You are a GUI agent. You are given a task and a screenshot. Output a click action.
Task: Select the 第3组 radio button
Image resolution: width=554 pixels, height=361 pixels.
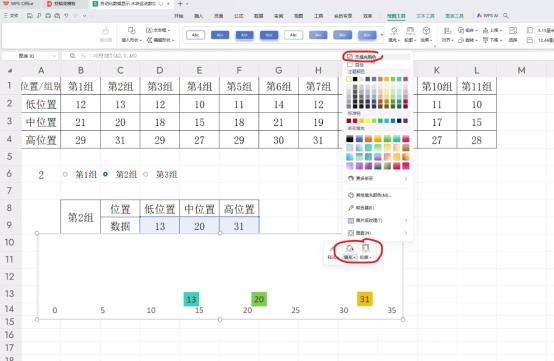tap(146, 174)
